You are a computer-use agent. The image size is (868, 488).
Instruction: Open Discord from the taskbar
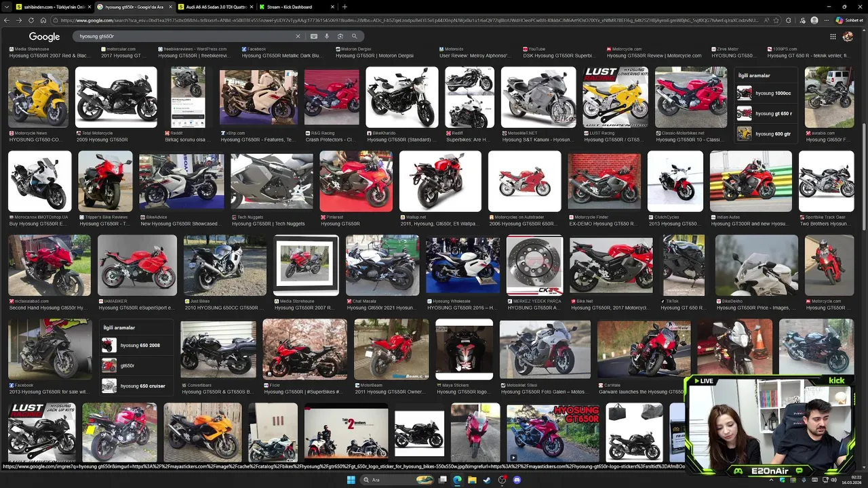517,480
